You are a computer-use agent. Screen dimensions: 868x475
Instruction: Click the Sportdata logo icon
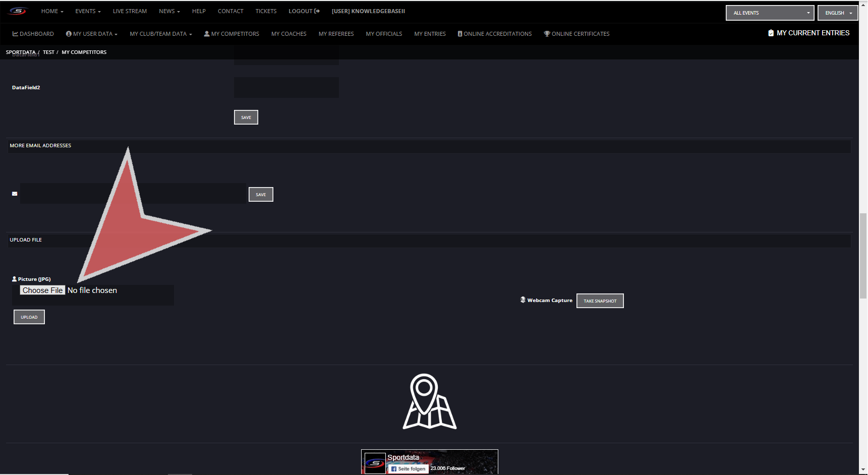(18, 11)
